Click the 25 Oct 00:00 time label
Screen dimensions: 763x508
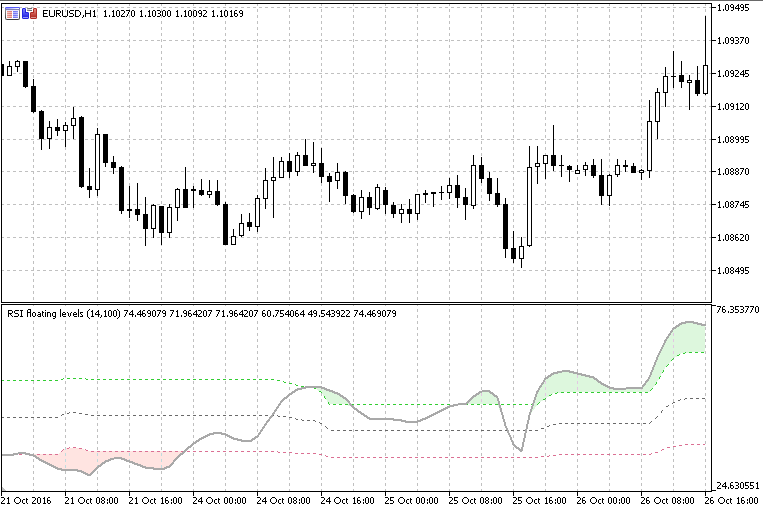(412, 501)
